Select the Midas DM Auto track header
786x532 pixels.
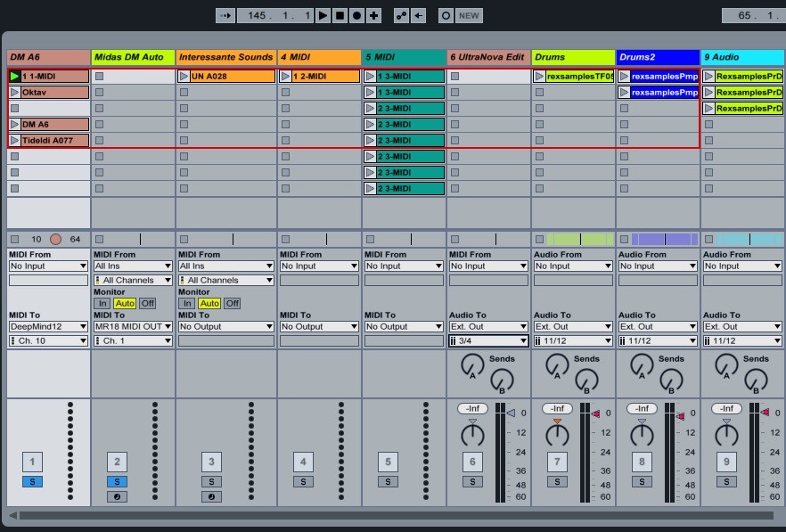click(134, 57)
